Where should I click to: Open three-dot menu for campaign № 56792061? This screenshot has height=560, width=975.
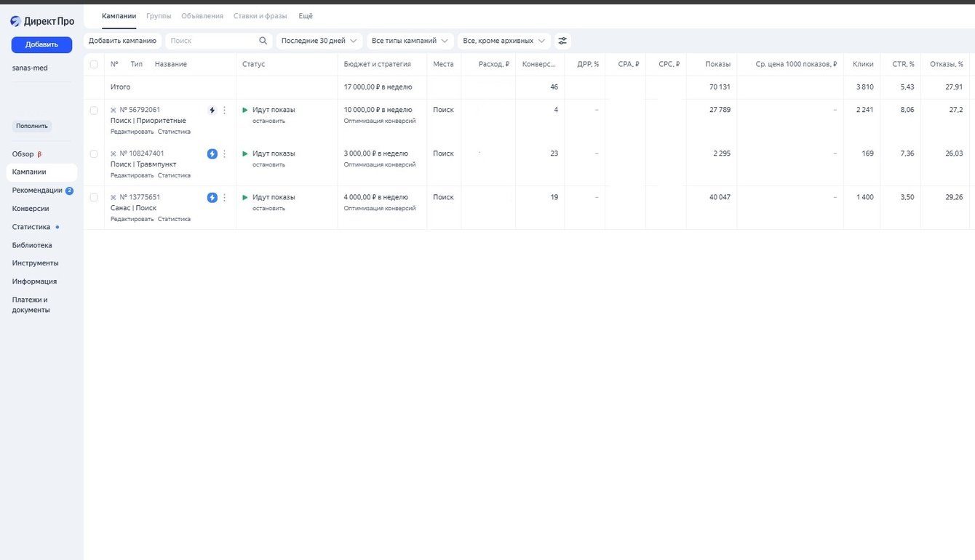224,111
